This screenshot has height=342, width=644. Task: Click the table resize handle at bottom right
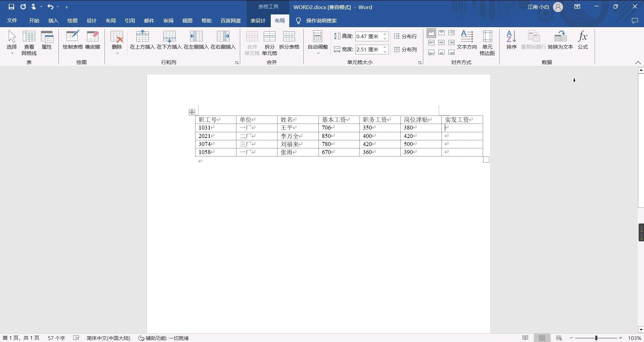point(486,160)
